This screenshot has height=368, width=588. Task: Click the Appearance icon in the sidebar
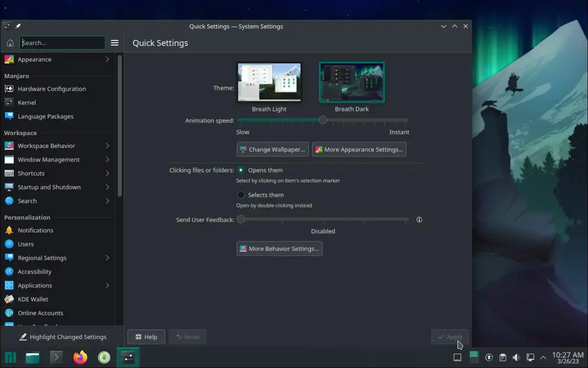click(x=9, y=59)
